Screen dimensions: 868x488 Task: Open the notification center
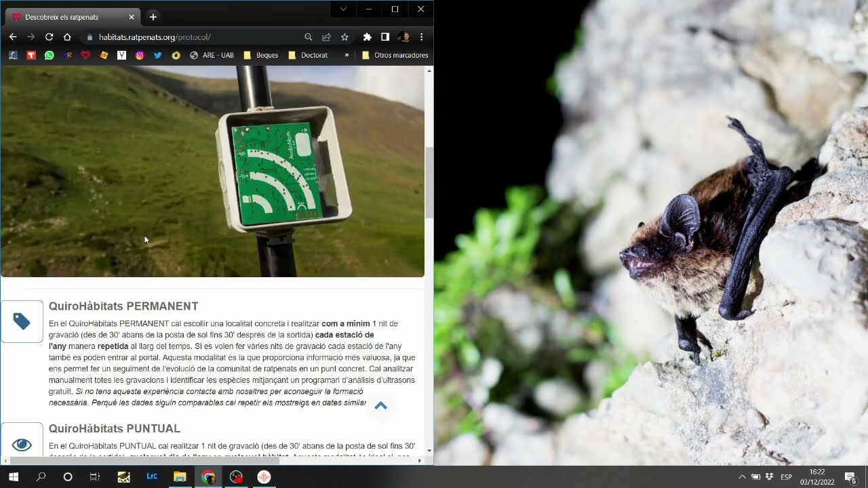tap(850, 477)
